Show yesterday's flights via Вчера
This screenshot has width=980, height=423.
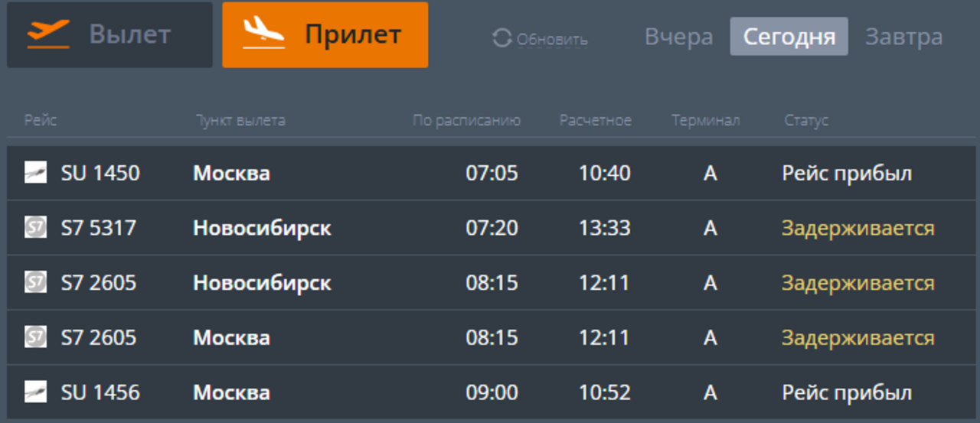click(678, 37)
